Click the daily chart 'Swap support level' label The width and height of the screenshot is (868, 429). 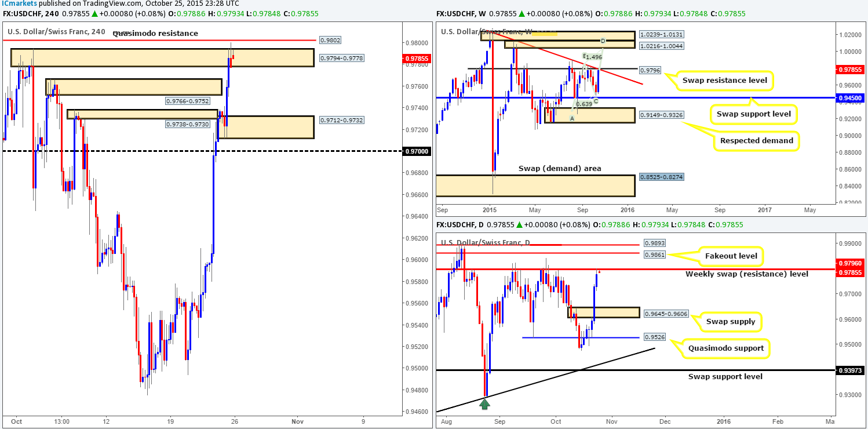click(725, 377)
